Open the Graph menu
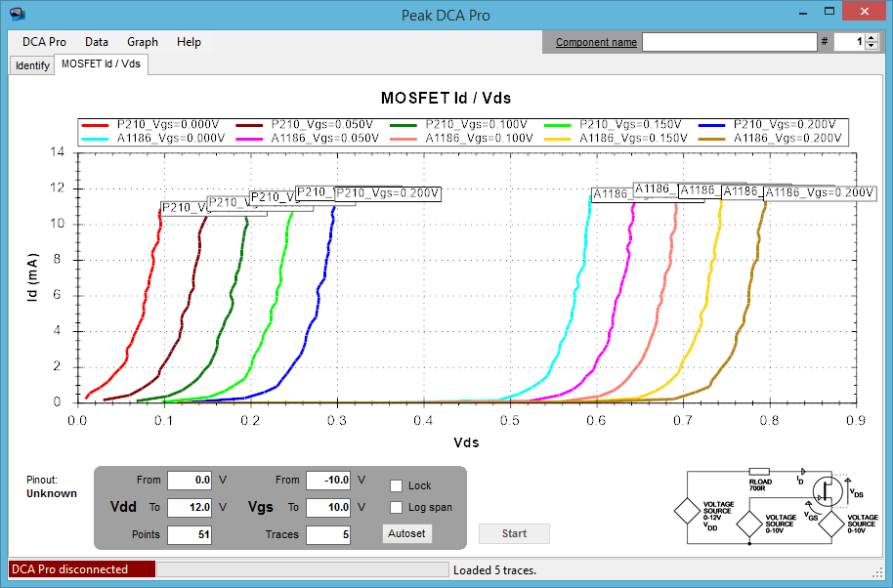This screenshot has height=588, width=893. (143, 42)
